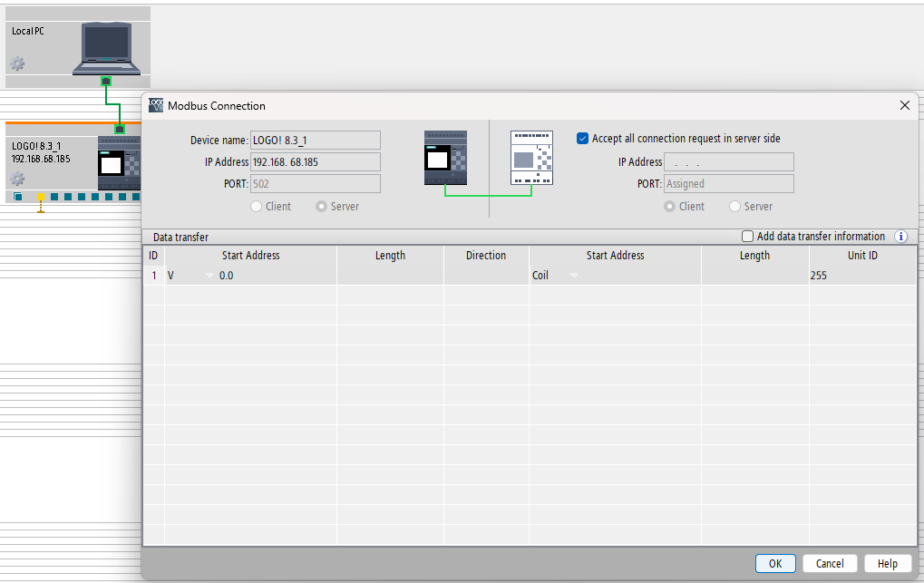Click the Unit ID column header
Viewport: 924px width, 583px height.
861,256
